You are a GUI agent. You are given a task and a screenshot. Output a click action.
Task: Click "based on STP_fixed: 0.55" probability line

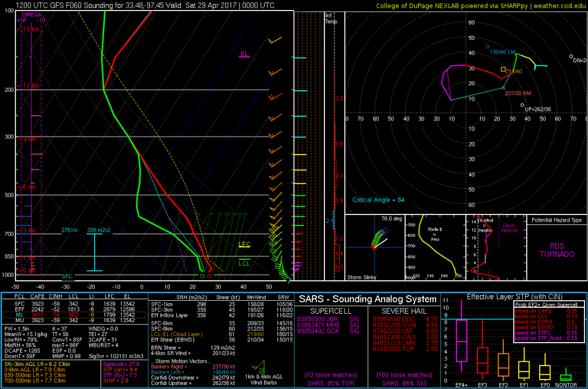tap(546, 338)
